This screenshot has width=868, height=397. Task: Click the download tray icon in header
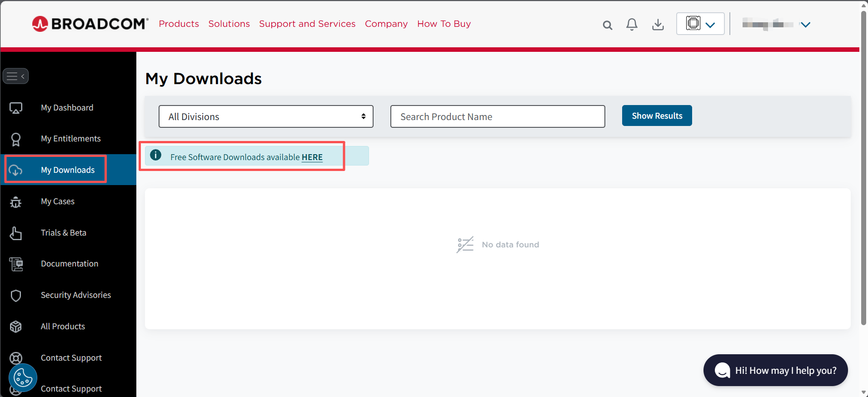tap(658, 24)
